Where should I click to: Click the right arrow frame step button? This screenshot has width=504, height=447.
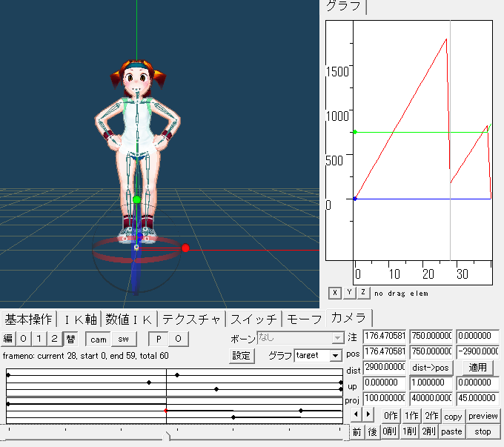tap(369, 414)
